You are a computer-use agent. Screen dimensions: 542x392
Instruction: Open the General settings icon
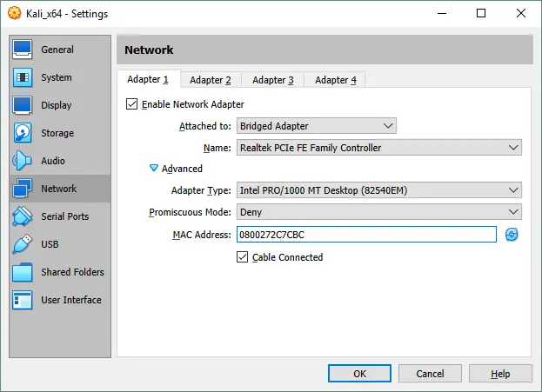click(23, 50)
